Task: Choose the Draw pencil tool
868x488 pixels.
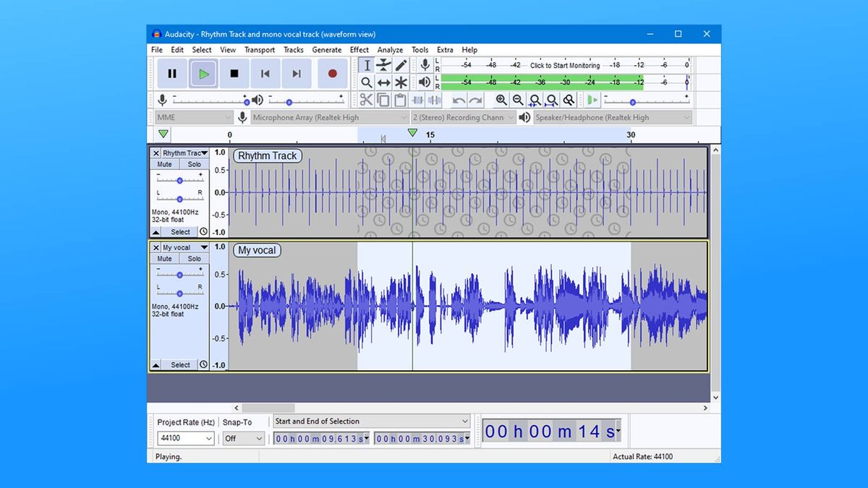Action: click(401, 66)
